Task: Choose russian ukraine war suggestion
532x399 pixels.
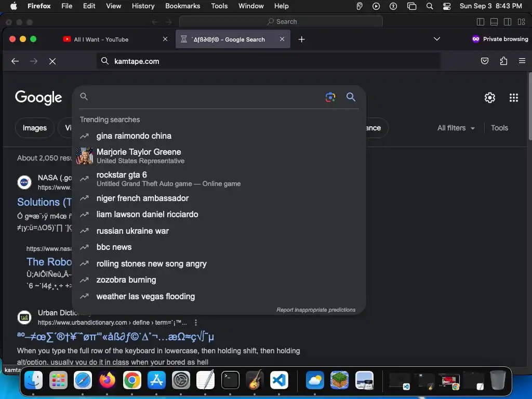Action: tap(219, 231)
